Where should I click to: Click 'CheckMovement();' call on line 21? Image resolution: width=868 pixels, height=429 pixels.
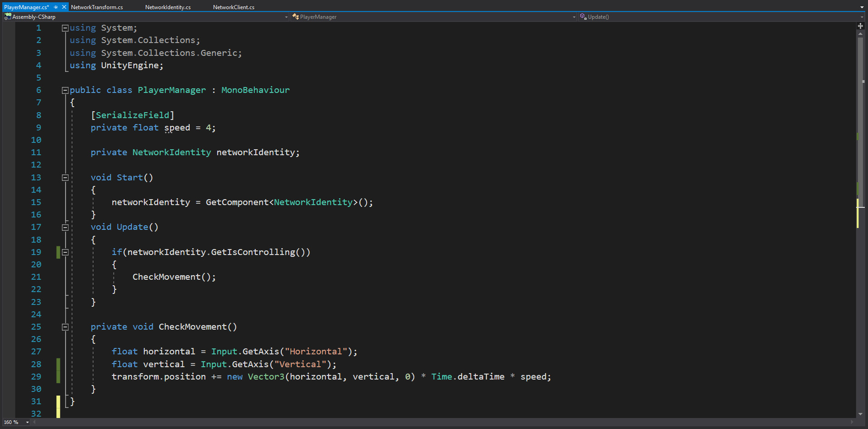(174, 277)
